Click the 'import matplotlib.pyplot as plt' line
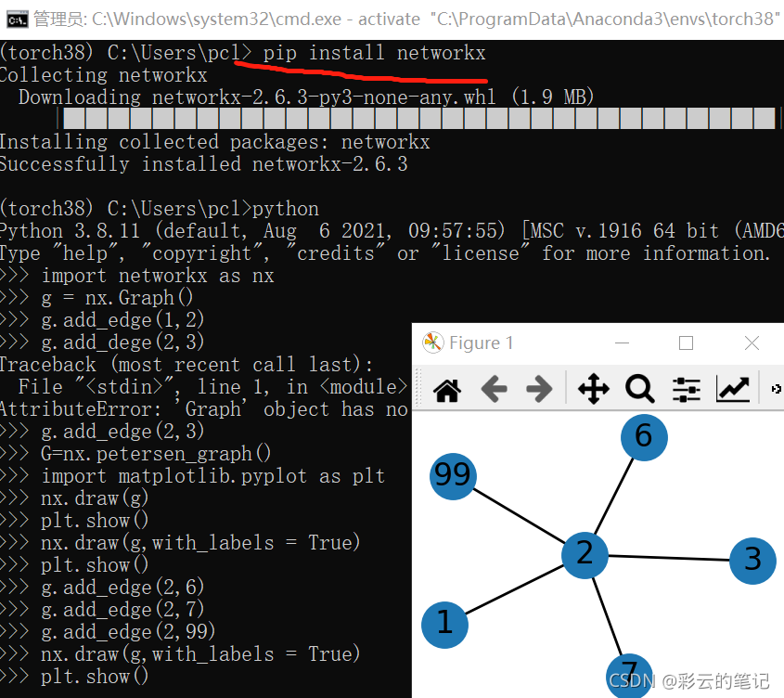Image resolution: width=784 pixels, height=698 pixels. (213, 476)
